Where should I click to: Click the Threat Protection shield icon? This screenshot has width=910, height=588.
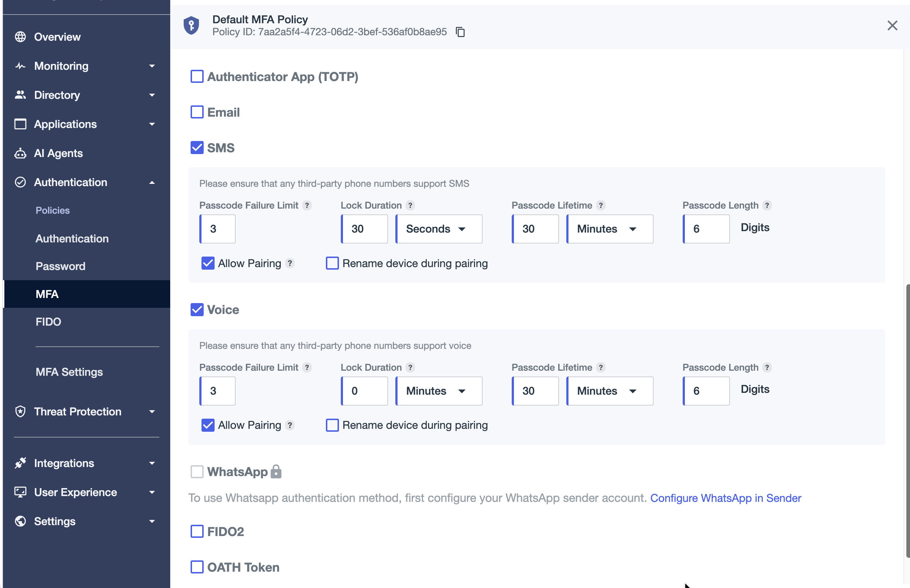click(20, 412)
